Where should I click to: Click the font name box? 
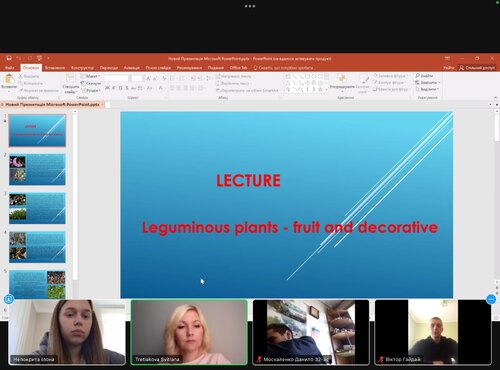(116, 78)
